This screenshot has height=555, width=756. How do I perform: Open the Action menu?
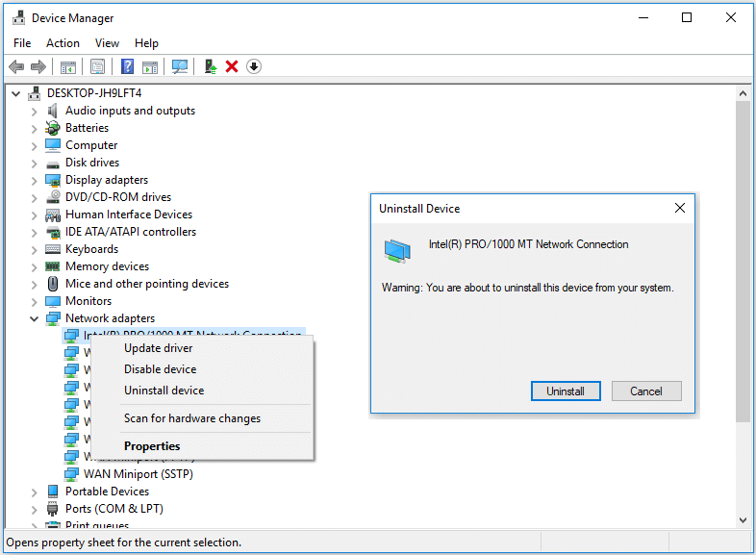click(x=63, y=43)
